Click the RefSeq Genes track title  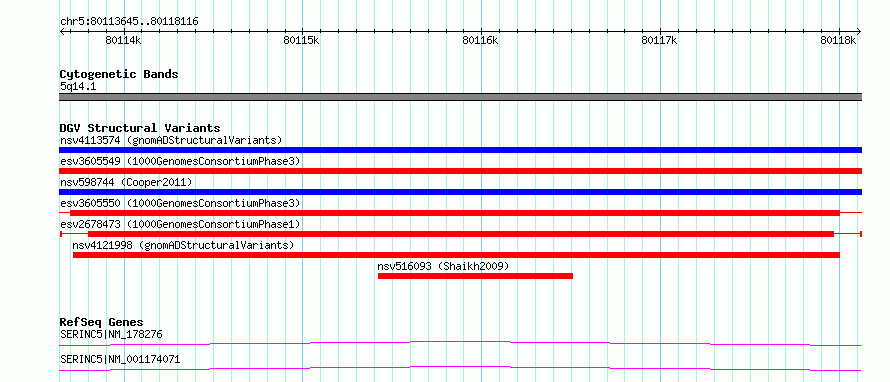101,322
